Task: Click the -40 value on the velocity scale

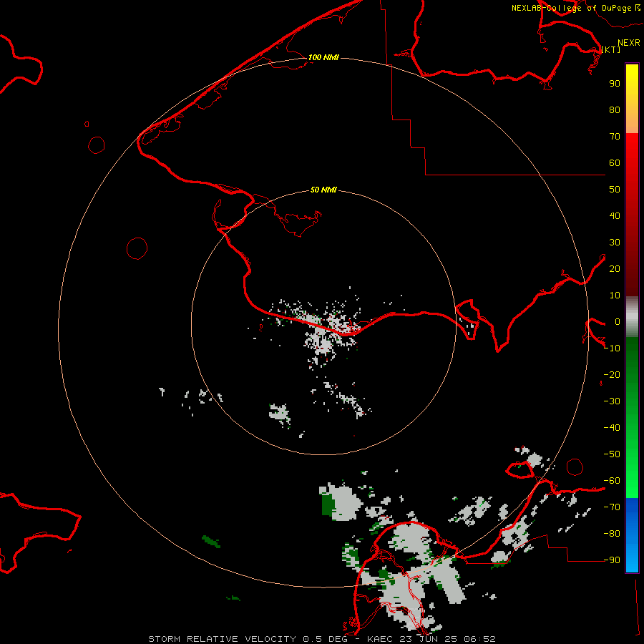Action: point(612,428)
